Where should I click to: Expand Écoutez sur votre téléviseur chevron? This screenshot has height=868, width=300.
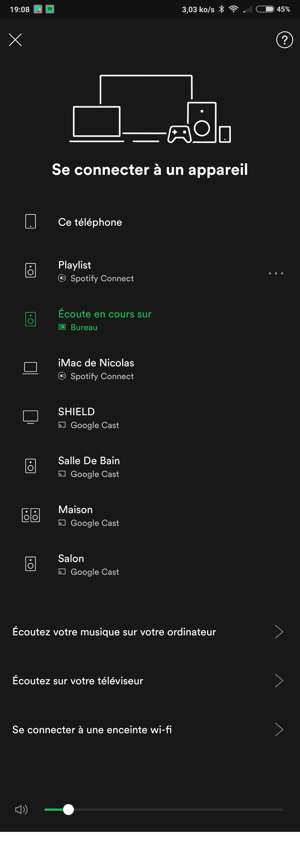point(279,681)
